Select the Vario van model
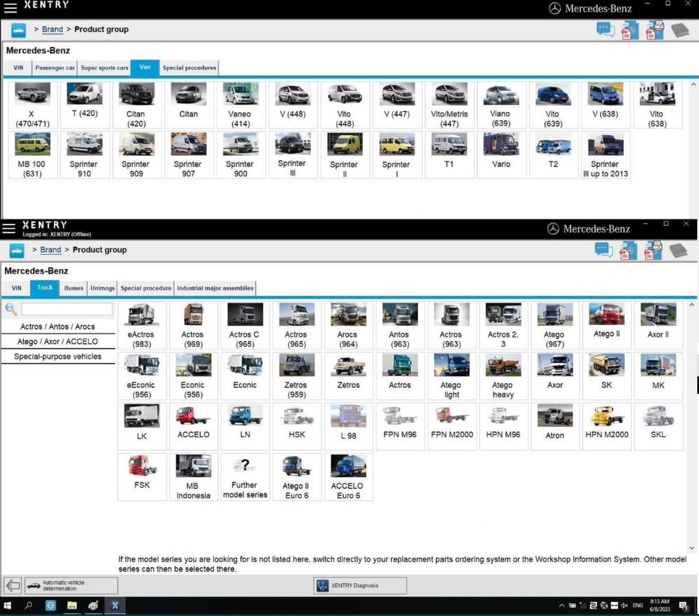 pos(501,155)
